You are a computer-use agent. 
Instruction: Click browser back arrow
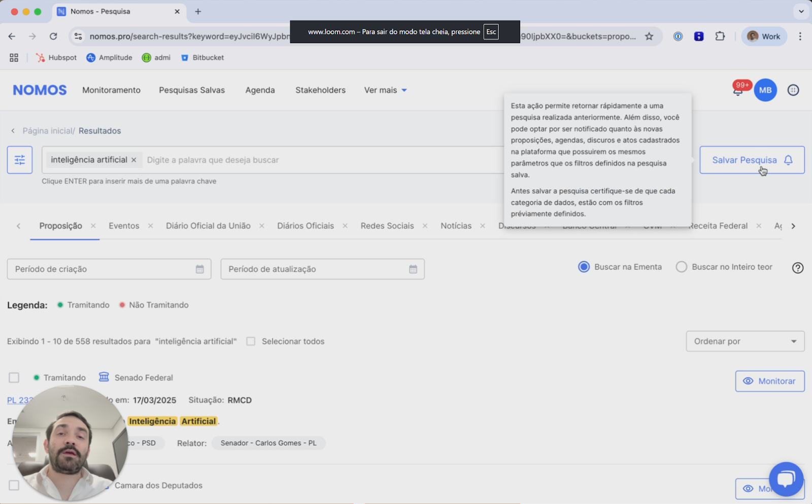click(x=12, y=36)
